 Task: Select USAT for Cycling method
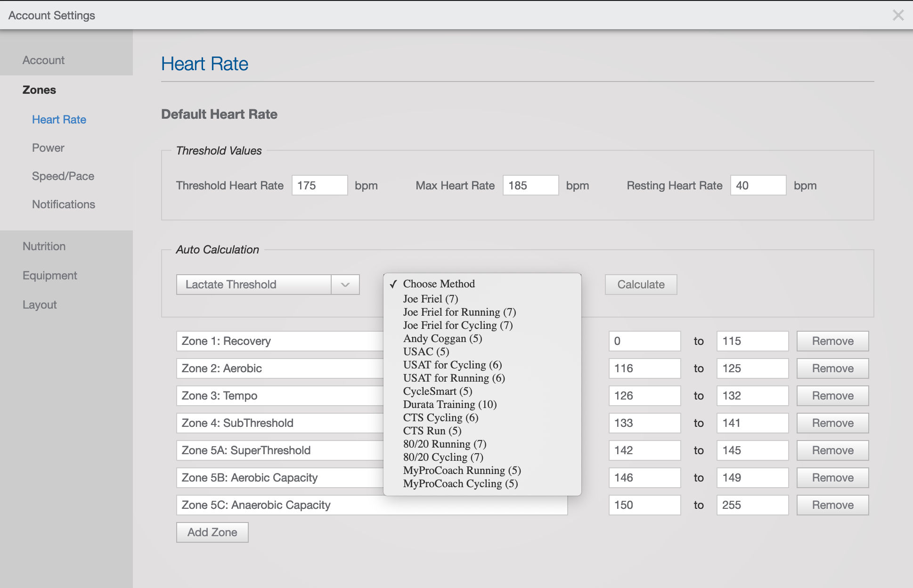[x=452, y=365]
